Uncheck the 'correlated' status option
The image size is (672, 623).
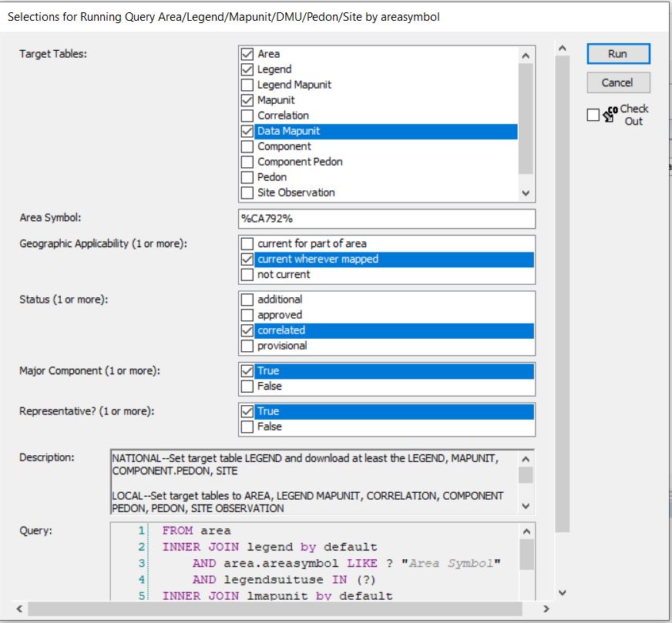(247, 330)
